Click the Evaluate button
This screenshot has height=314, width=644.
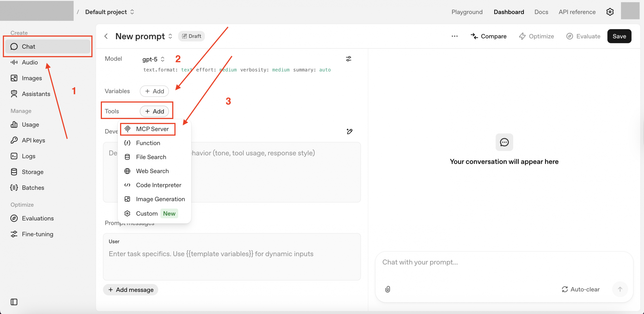pos(583,36)
